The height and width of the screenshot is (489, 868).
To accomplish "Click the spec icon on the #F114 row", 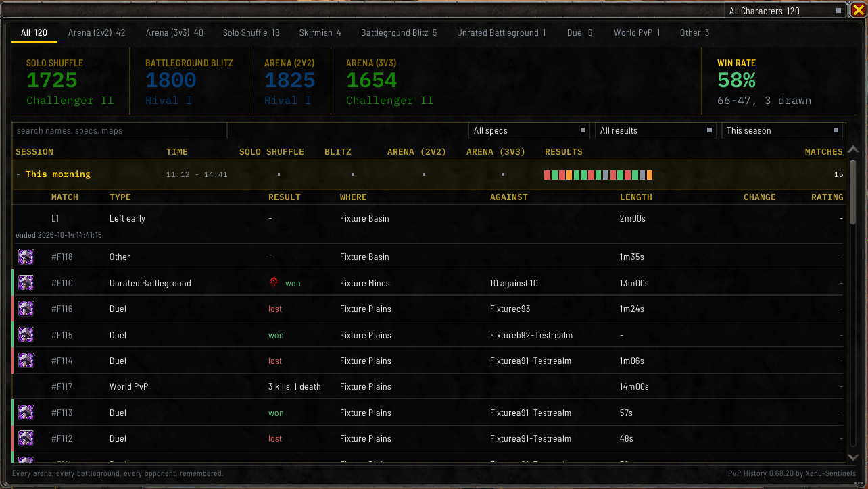I will pyautogui.click(x=26, y=361).
